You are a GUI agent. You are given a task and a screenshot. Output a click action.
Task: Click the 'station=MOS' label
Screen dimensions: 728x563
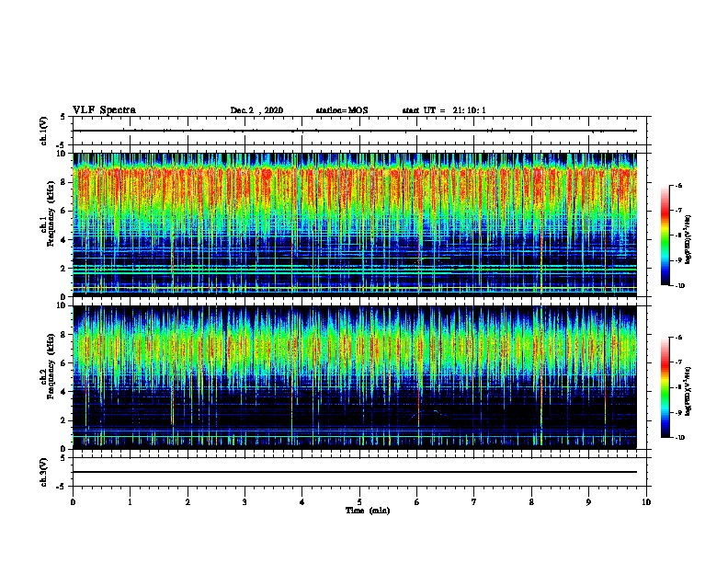coord(342,110)
